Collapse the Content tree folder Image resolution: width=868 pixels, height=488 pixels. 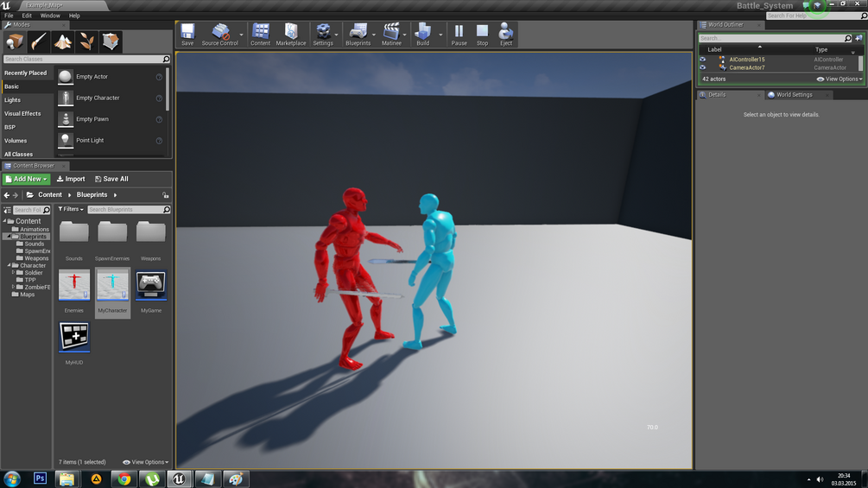tap(5, 221)
